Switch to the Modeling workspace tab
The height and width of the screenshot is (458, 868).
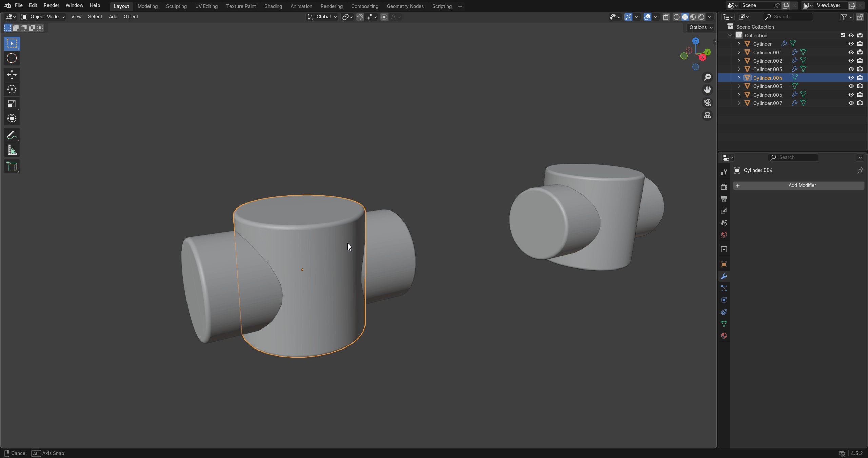click(147, 6)
